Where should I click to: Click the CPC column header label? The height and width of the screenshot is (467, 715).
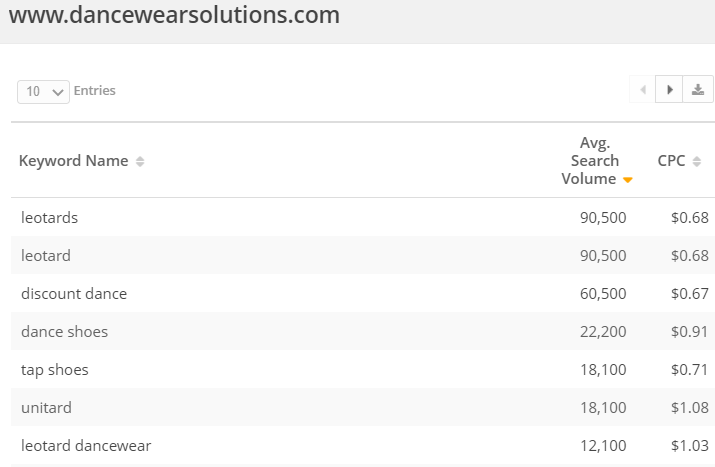[671, 161]
